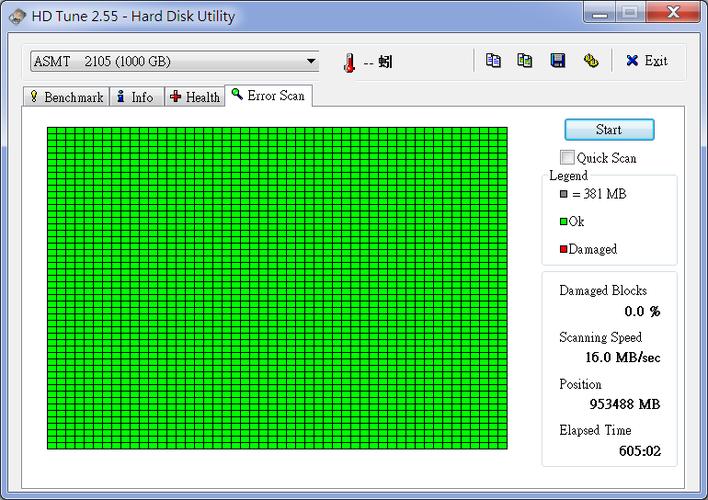Screen dimensions: 708x500
Task: Click the save floppy disk icon
Action: coord(558,61)
